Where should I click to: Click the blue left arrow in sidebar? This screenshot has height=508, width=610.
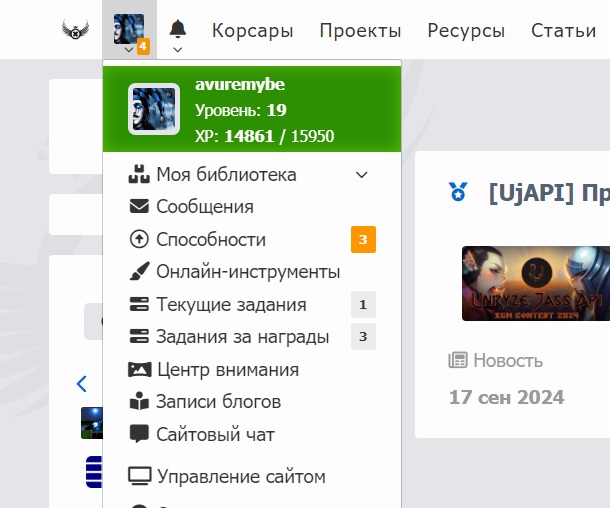(x=82, y=384)
